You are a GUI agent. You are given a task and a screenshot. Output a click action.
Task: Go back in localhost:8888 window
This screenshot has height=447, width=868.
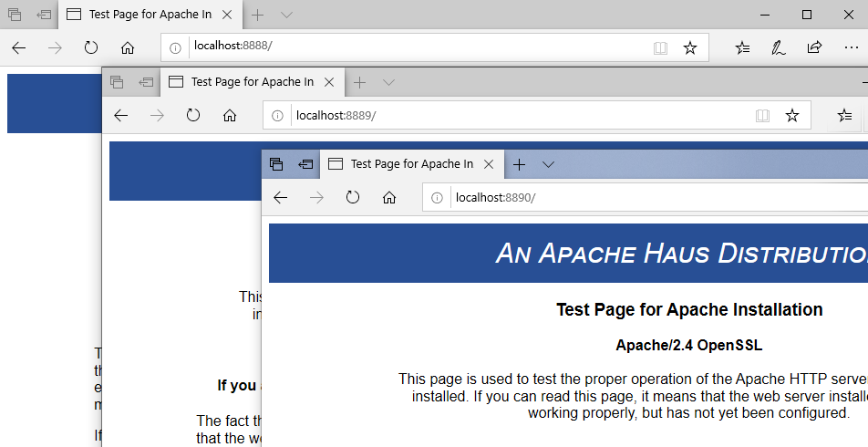click(19, 48)
